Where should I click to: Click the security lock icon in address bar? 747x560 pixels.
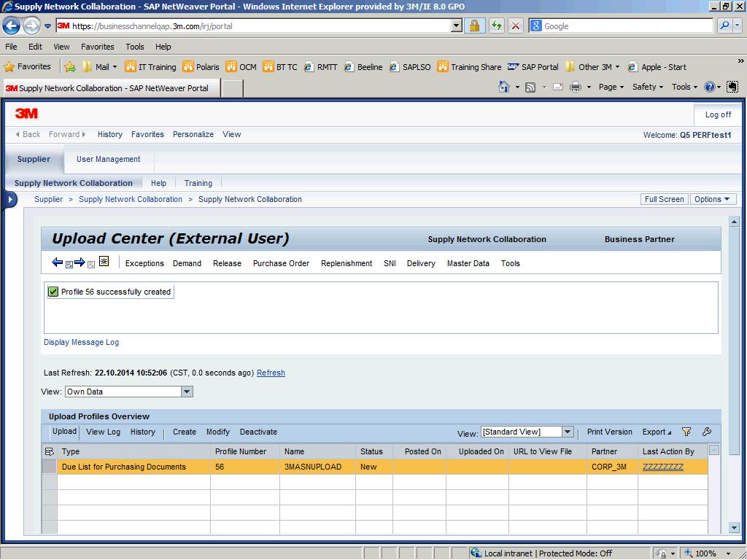pyautogui.click(x=474, y=26)
